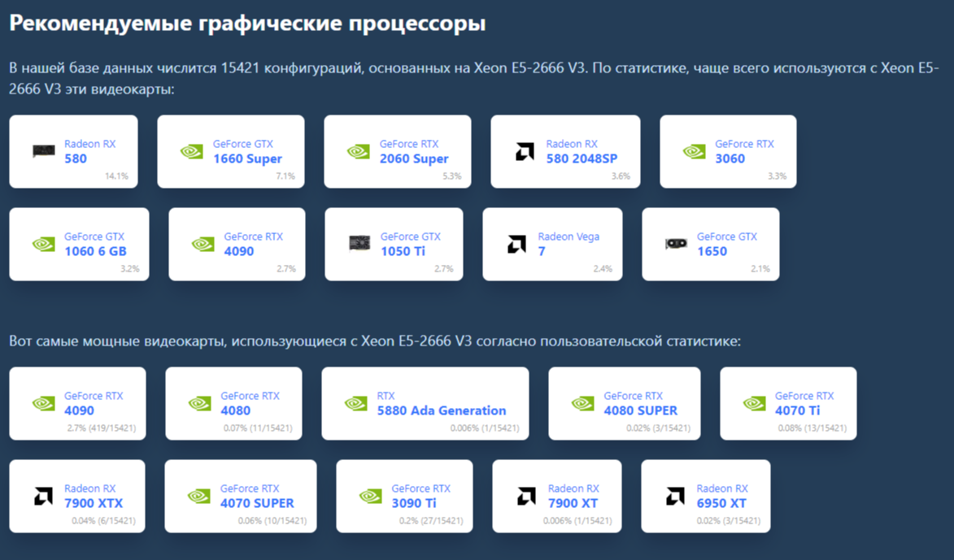This screenshot has height=560, width=954.
Task: Click the Radeon RX 580 graphics card thumbnail
Action: coord(43,151)
